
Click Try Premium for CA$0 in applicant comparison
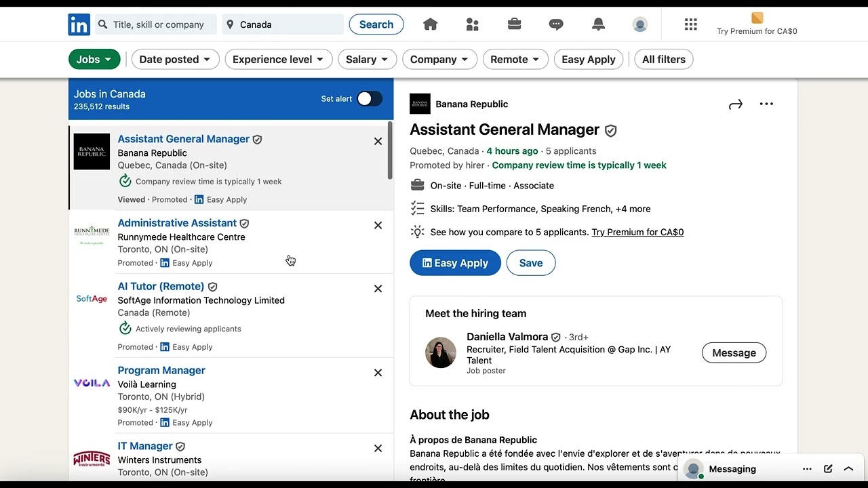[x=637, y=232]
